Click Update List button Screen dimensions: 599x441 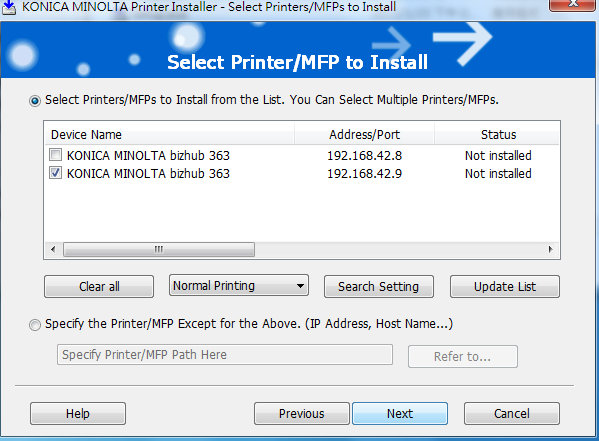click(505, 286)
